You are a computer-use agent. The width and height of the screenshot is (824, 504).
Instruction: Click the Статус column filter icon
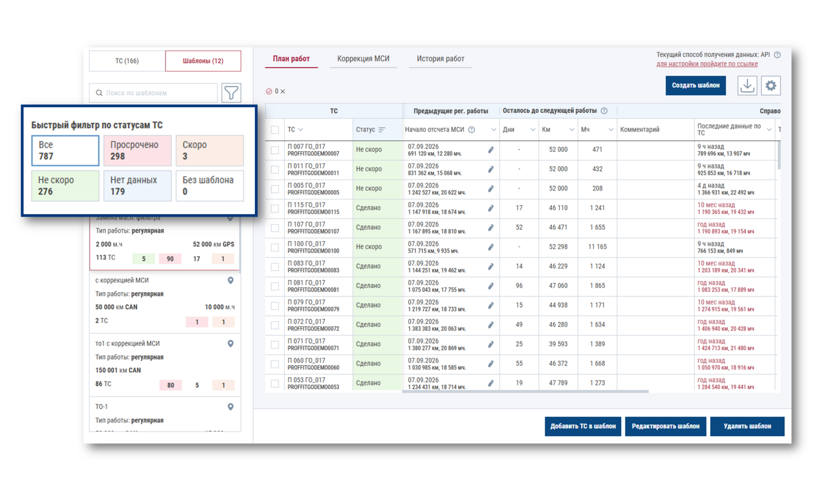click(382, 130)
